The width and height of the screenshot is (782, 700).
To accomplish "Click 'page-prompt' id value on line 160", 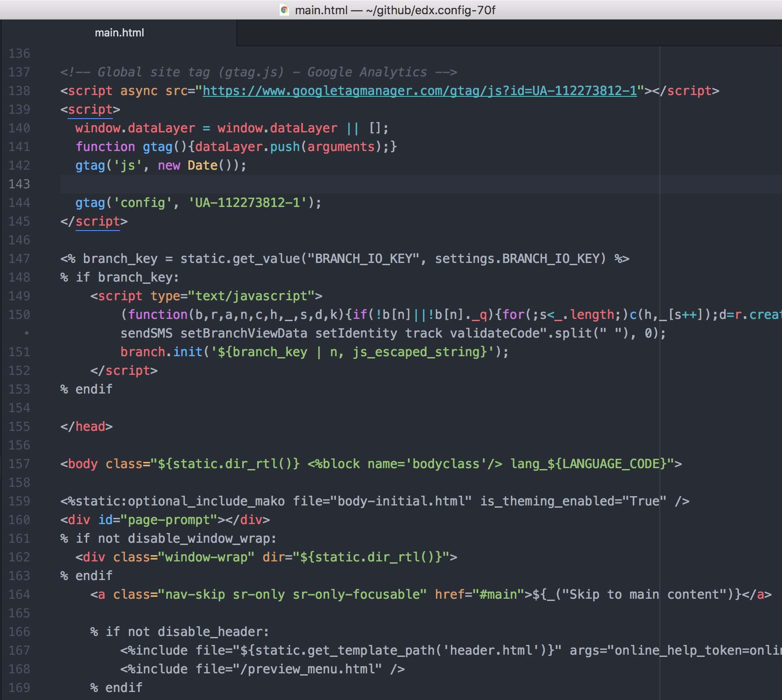I will point(169,520).
